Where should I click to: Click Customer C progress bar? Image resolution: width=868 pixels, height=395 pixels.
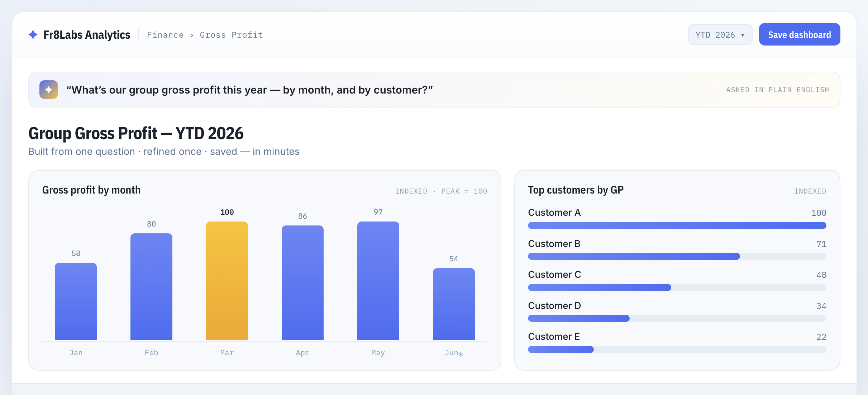point(677,287)
